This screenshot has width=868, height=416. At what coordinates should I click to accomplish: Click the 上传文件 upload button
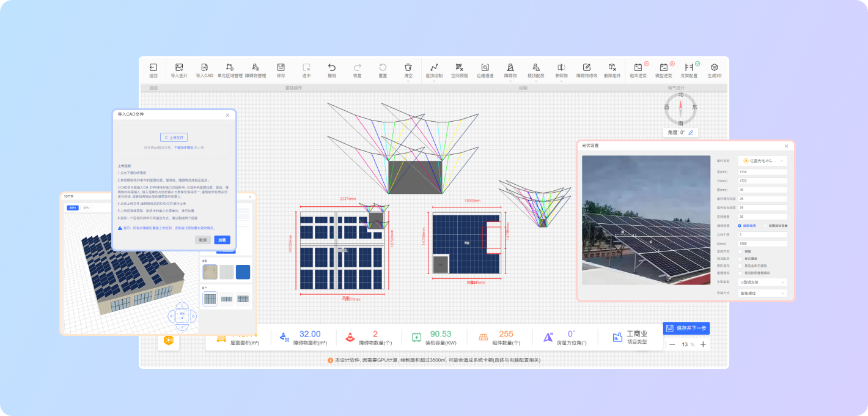click(174, 138)
